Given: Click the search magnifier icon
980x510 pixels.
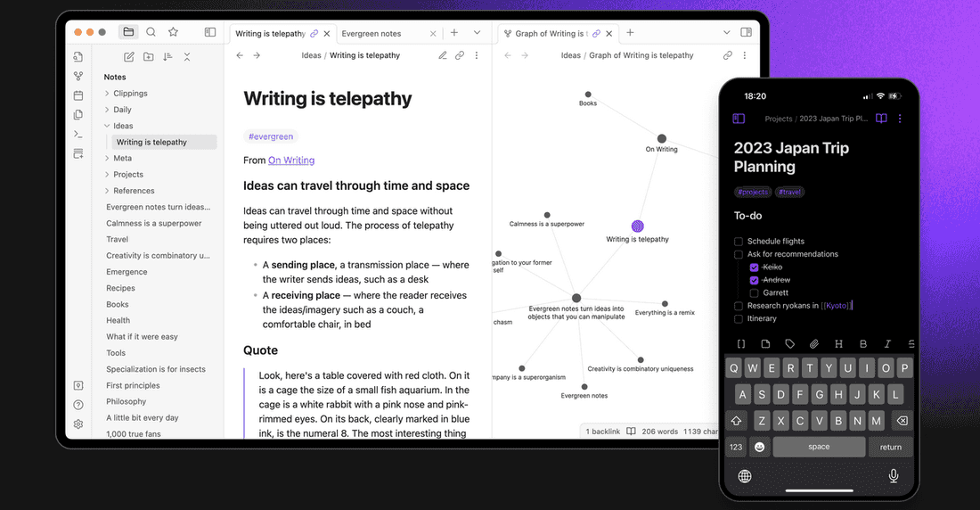Looking at the screenshot, I should [151, 32].
